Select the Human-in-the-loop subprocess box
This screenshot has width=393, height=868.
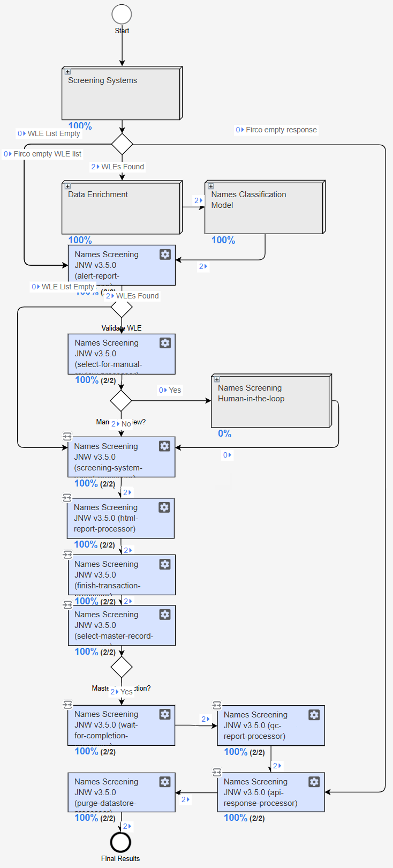271,401
